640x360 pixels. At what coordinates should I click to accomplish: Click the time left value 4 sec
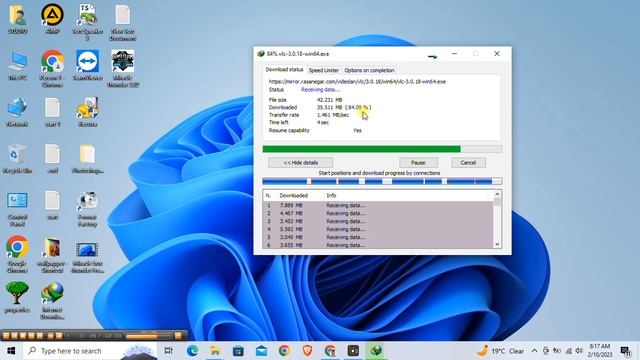(322, 122)
